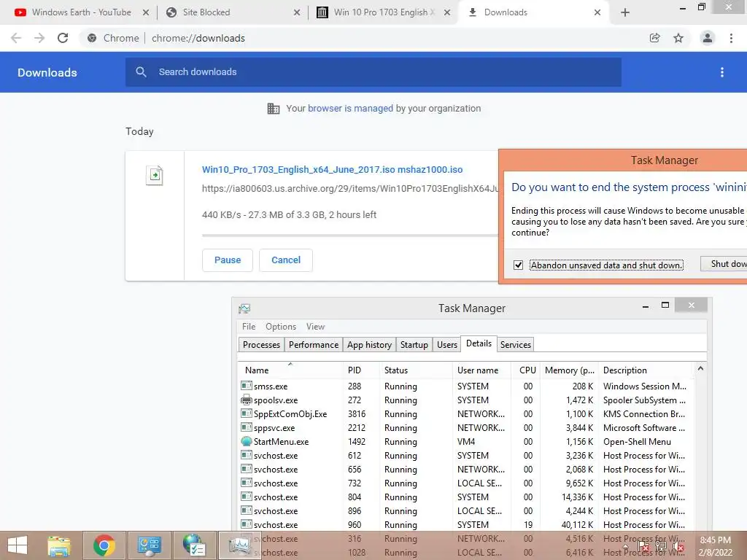The height and width of the screenshot is (560, 747).
Task: Sort by the Memory column header
Action: [x=569, y=370]
